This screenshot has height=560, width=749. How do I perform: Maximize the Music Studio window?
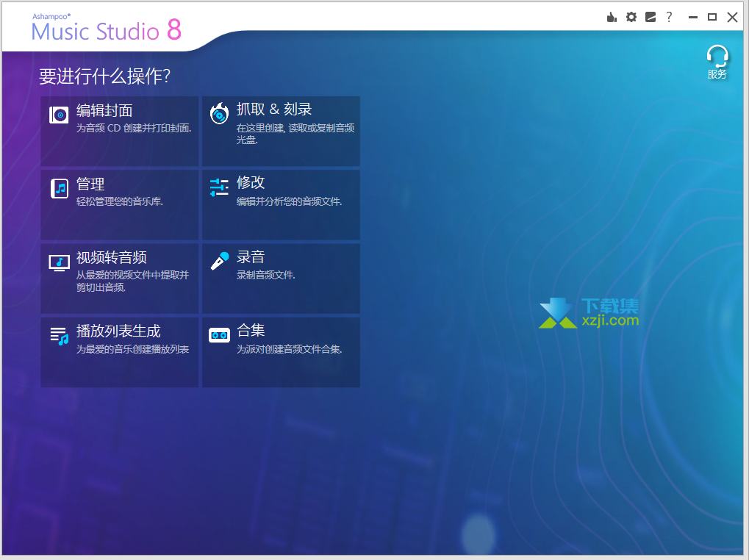tap(712, 17)
